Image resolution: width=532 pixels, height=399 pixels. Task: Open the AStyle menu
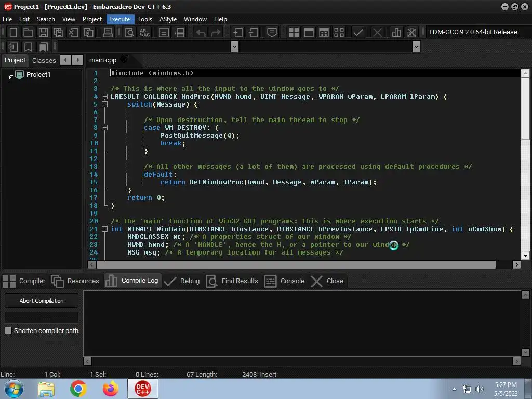point(168,19)
